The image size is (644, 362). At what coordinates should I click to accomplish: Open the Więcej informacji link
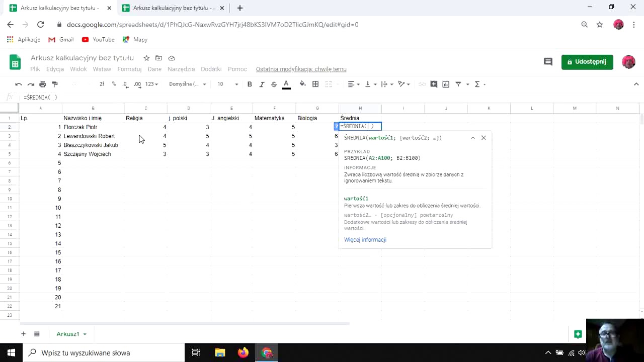pyautogui.click(x=365, y=240)
